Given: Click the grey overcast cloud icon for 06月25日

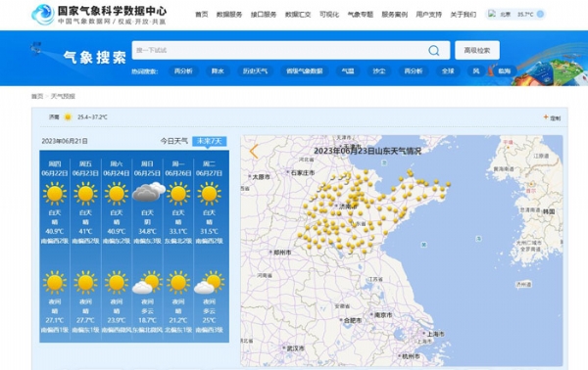Looking at the screenshot, I should point(149,192).
